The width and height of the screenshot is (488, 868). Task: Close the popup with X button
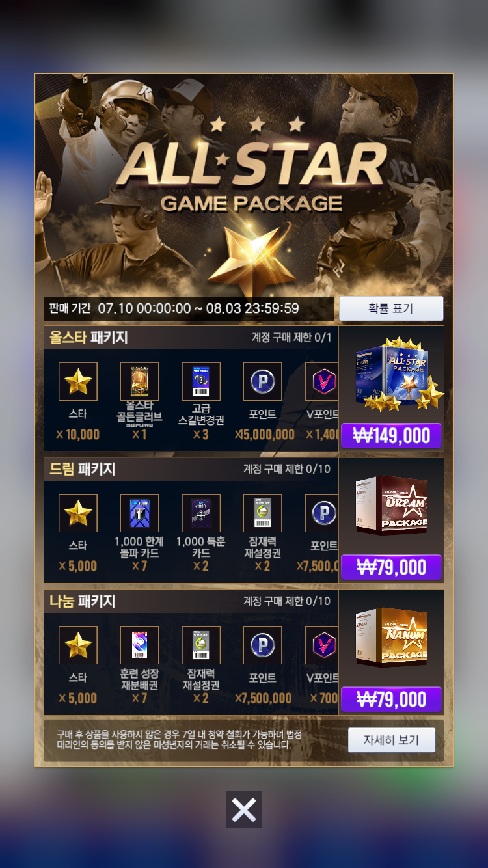(244, 809)
